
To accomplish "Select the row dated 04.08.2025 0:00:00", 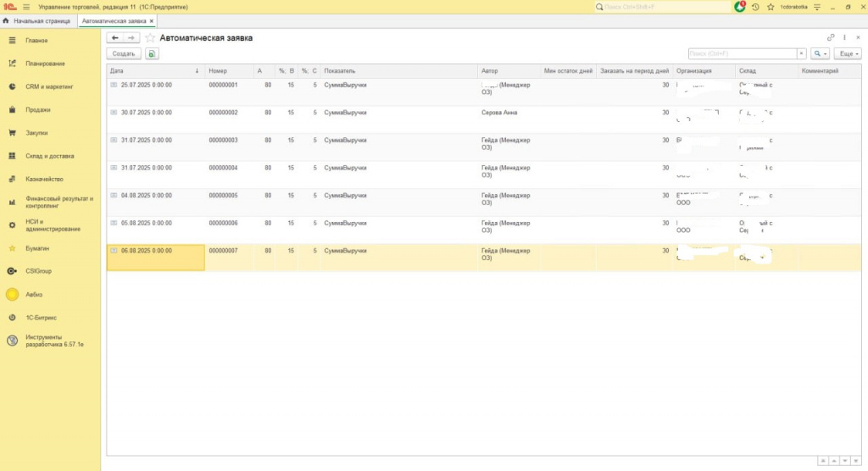I will [484, 202].
